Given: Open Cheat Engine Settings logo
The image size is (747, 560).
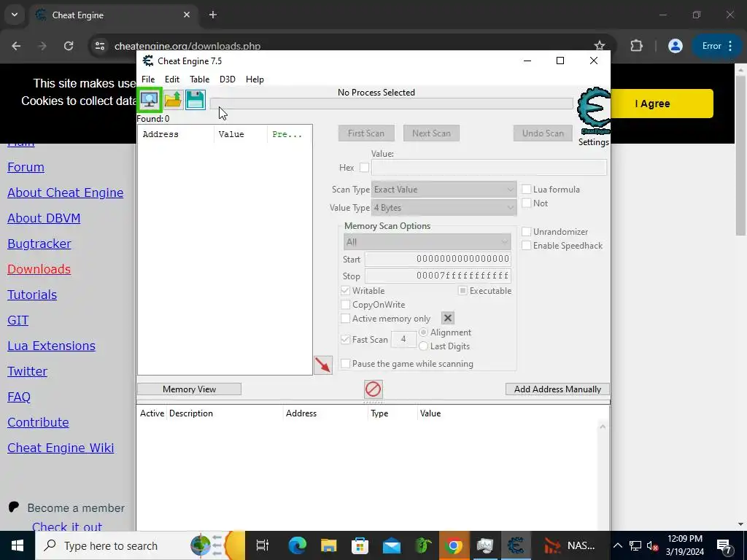Looking at the screenshot, I should [x=593, y=112].
